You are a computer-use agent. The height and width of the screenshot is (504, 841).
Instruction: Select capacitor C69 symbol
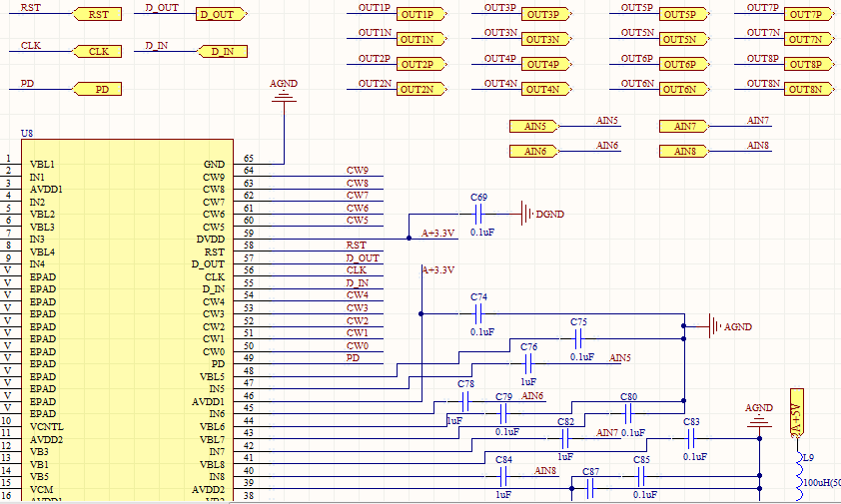478,214
